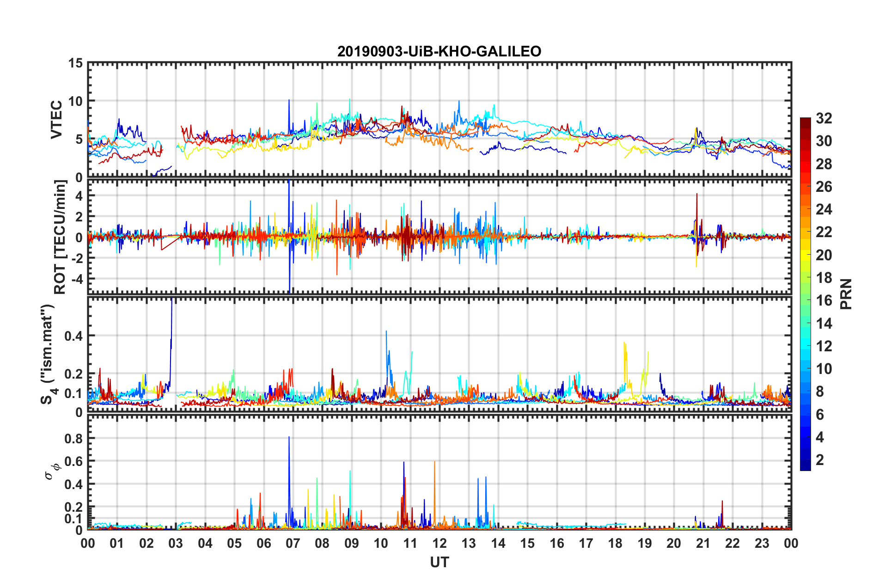Click x-axis hour label 15

tap(527, 543)
